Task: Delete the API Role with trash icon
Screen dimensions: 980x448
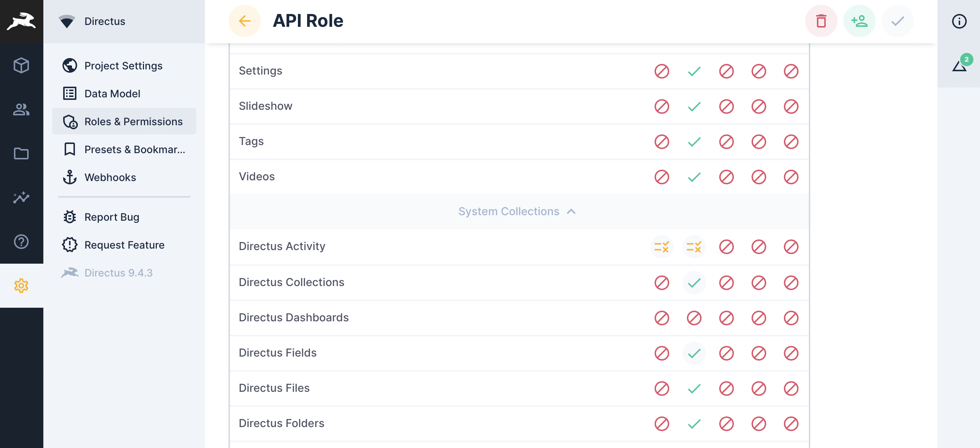Action: 821,21
